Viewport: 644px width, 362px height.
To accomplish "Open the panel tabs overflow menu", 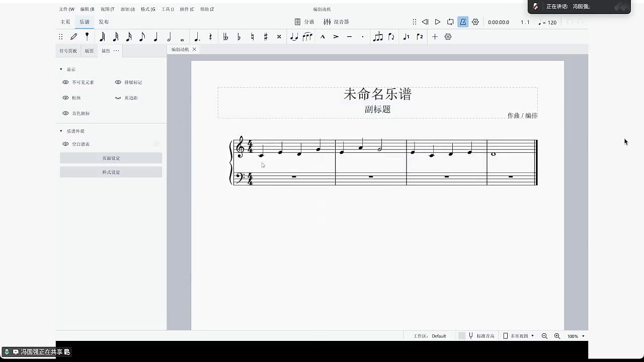I will (116, 50).
